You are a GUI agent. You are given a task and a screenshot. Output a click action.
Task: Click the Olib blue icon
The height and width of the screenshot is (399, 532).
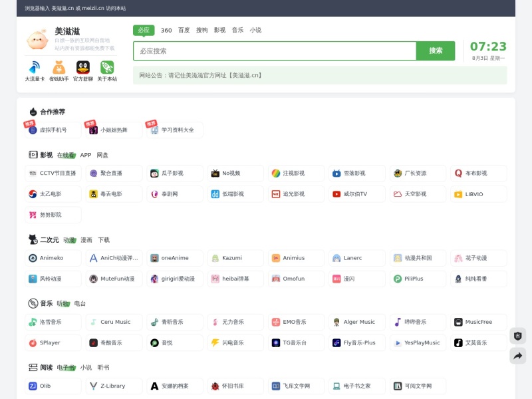[33, 386]
